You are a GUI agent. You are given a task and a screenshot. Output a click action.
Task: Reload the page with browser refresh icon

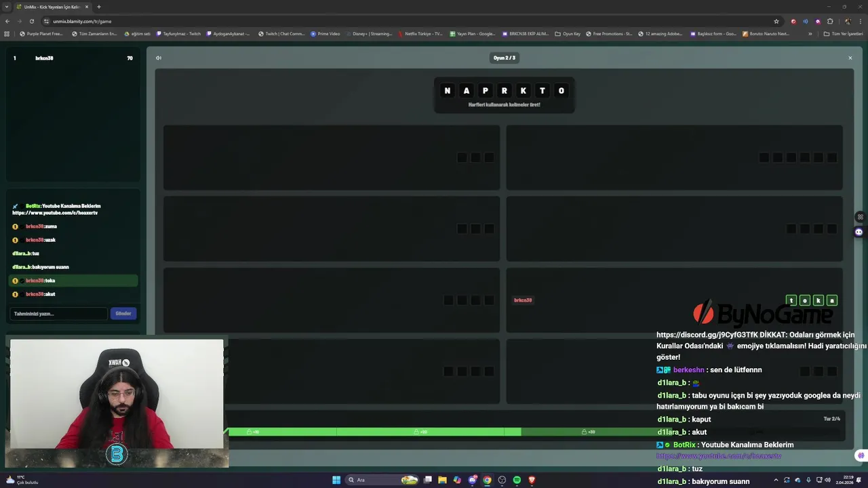31,21
